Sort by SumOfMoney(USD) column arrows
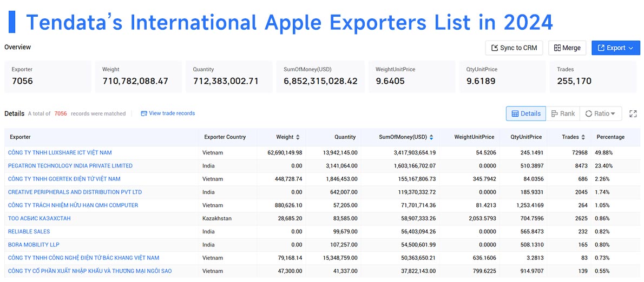 (431, 137)
